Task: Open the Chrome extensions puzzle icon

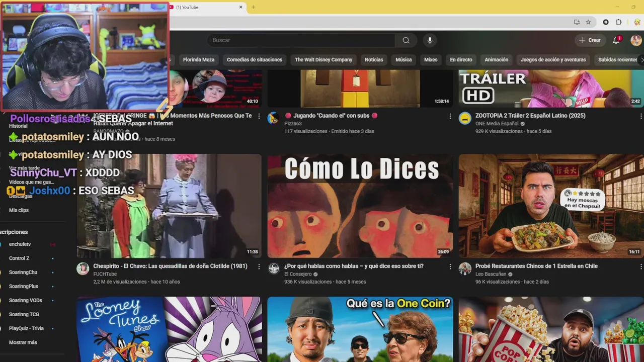Action: click(x=619, y=22)
